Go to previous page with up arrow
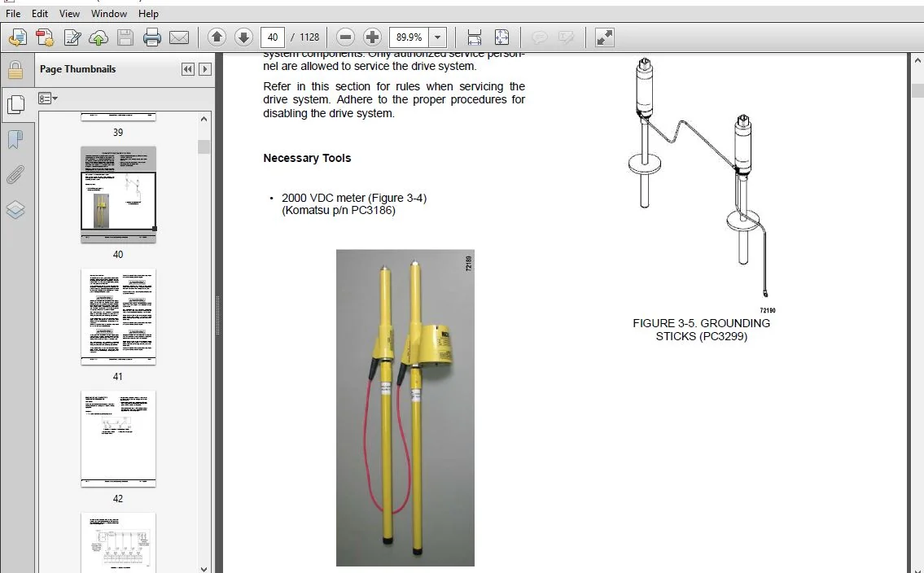The image size is (924, 573). 217,37
